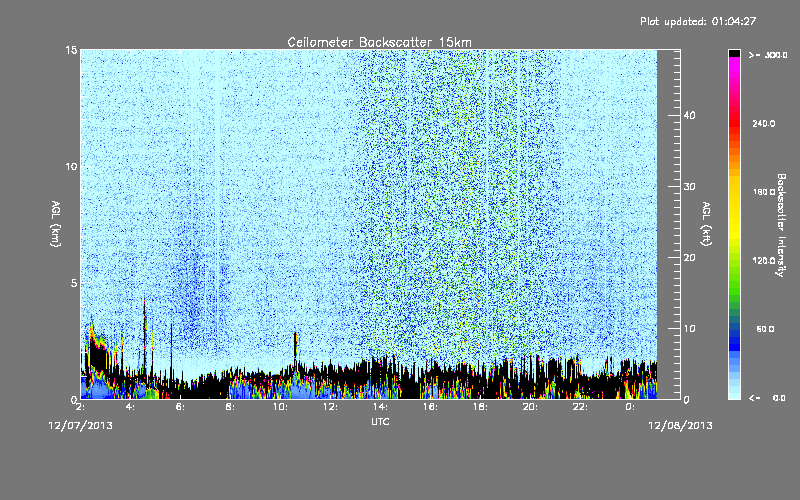Click the "2:" hour tick on time axis

80,407
